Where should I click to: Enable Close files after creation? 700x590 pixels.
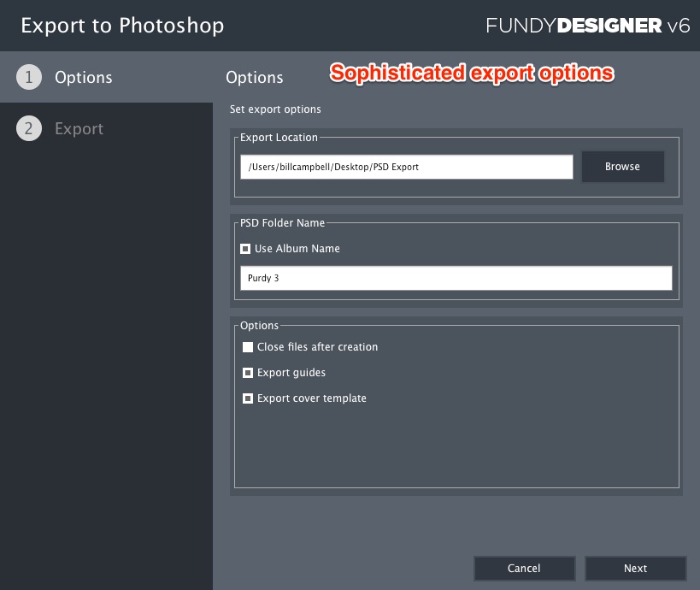click(248, 347)
